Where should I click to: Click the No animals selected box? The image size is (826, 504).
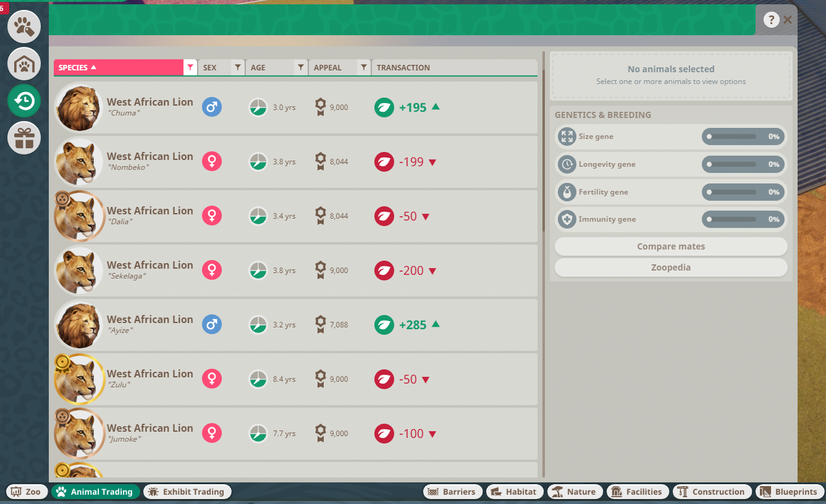[x=671, y=75]
